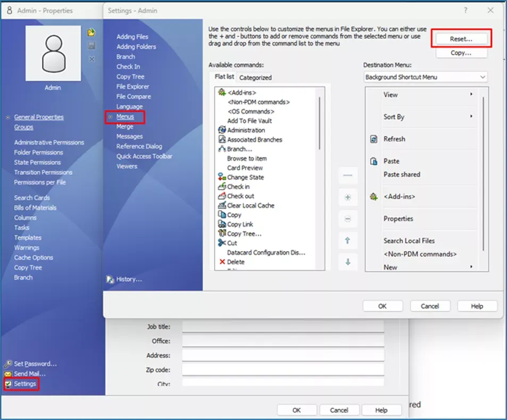Switch to the Categorized tab
This screenshot has height=420, width=507.
point(255,78)
